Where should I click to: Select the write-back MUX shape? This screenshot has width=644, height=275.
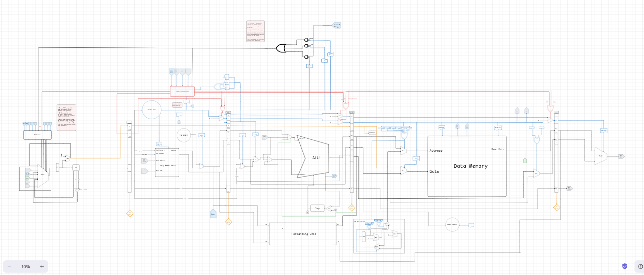tap(601, 156)
